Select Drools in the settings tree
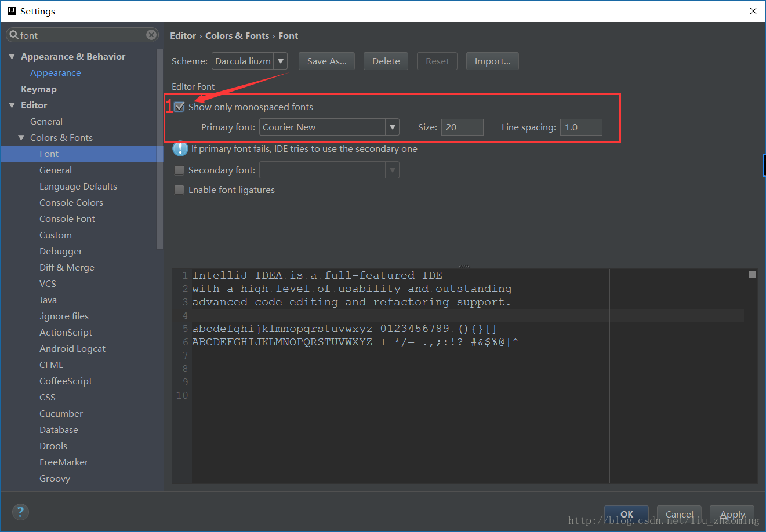 click(x=53, y=446)
